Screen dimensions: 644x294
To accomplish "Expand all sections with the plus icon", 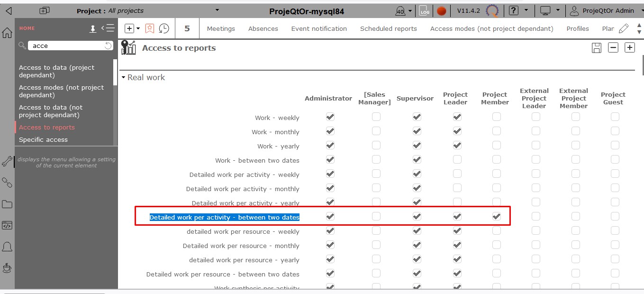I will point(629,47).
